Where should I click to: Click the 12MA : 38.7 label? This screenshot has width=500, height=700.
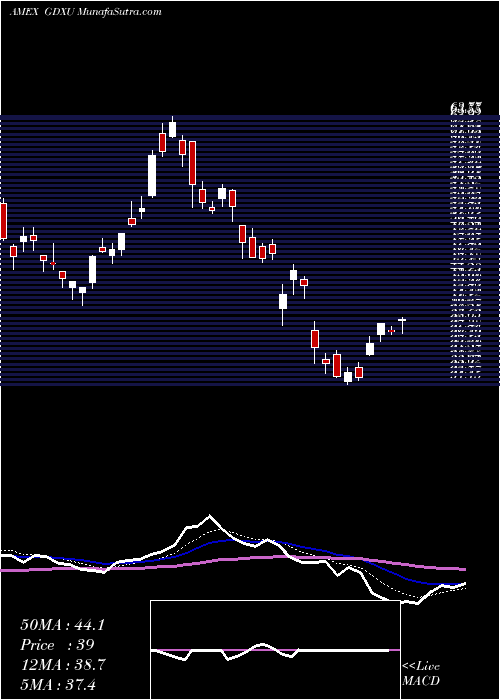click(x=62, y=665)
